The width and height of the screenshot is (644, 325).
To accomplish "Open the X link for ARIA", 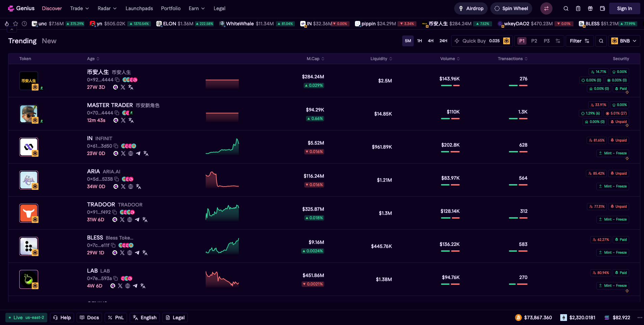I will pos(123,186).
